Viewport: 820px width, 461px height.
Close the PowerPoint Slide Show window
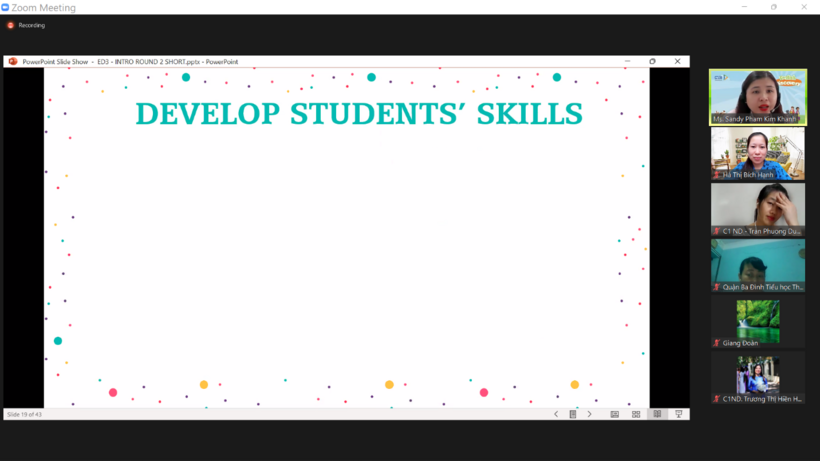677,61
